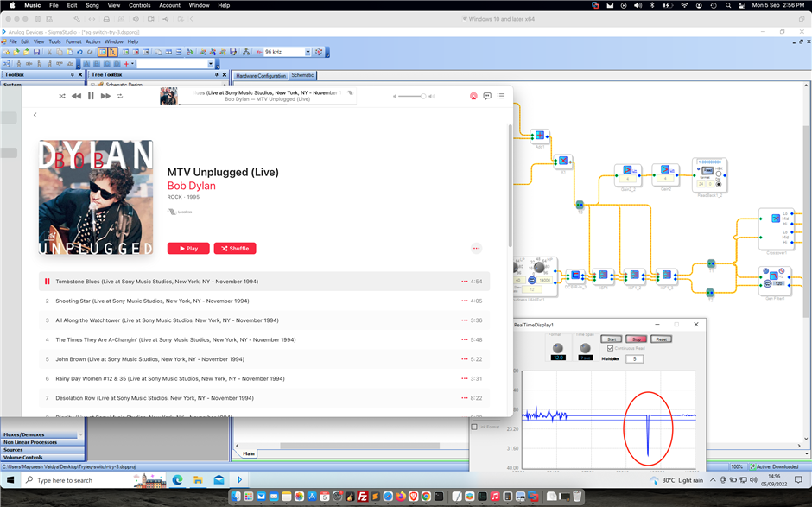Viewport: 812px width, 507px height.
Task: Select track All Along the Watchtower
Action: click(x=264, y=320)
